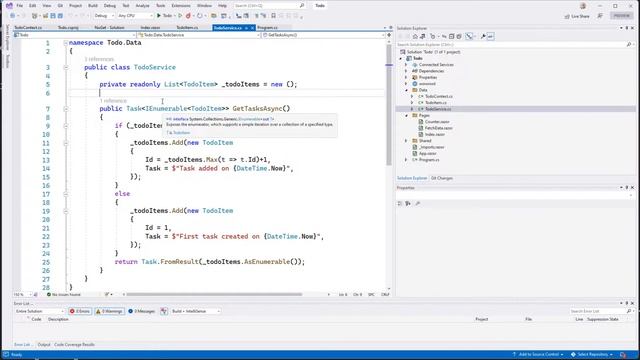This screenshot has width=640, height=360.
Task: Select TodoItem.cs in Solution Explorer
Action: click(436, 103)
